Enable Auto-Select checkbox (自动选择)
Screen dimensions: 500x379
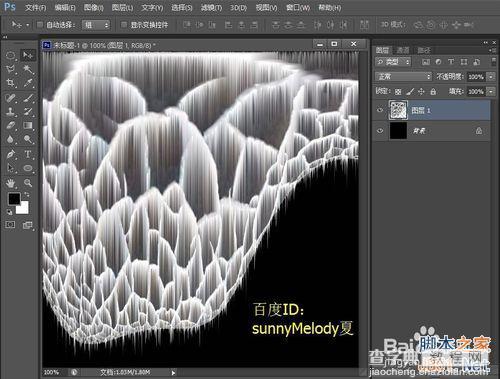coord(40,24)
